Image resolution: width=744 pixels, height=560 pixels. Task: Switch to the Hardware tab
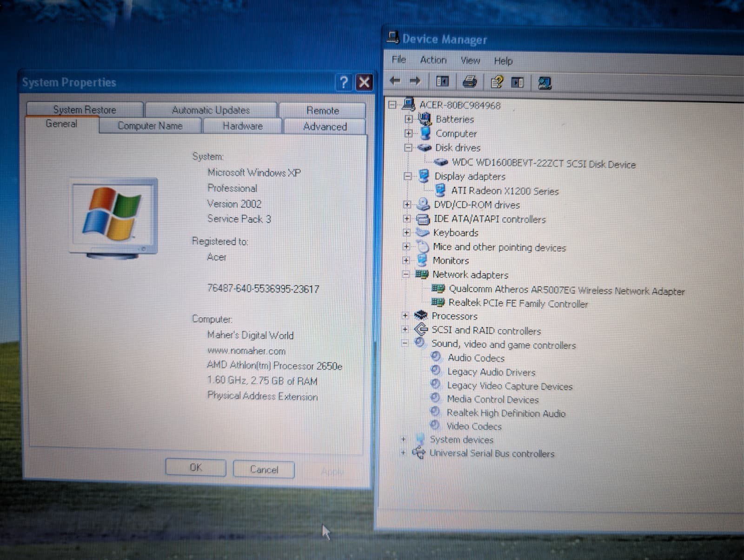(x=242, y=126)
